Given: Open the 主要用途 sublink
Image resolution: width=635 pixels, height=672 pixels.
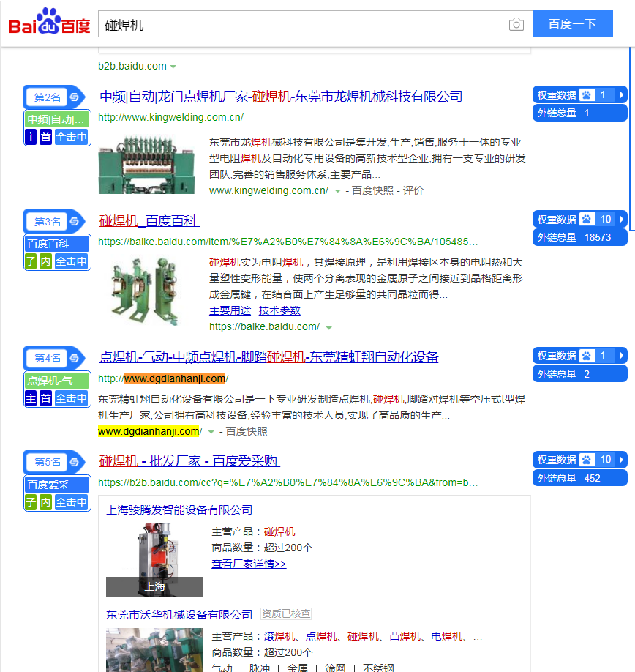Looking at the screenshot, I should coord(230,310).
